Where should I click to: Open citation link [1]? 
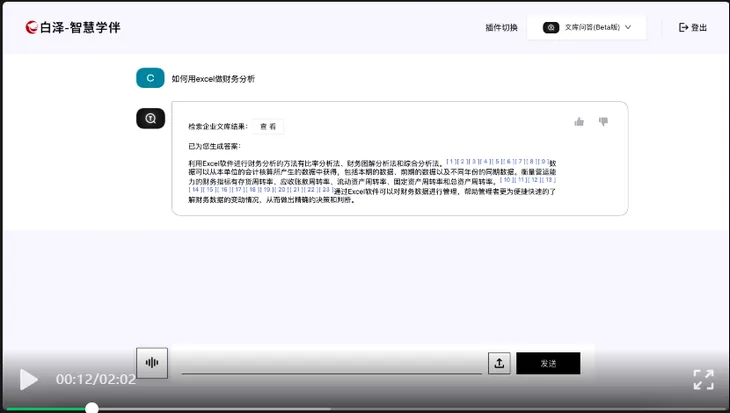451,162
